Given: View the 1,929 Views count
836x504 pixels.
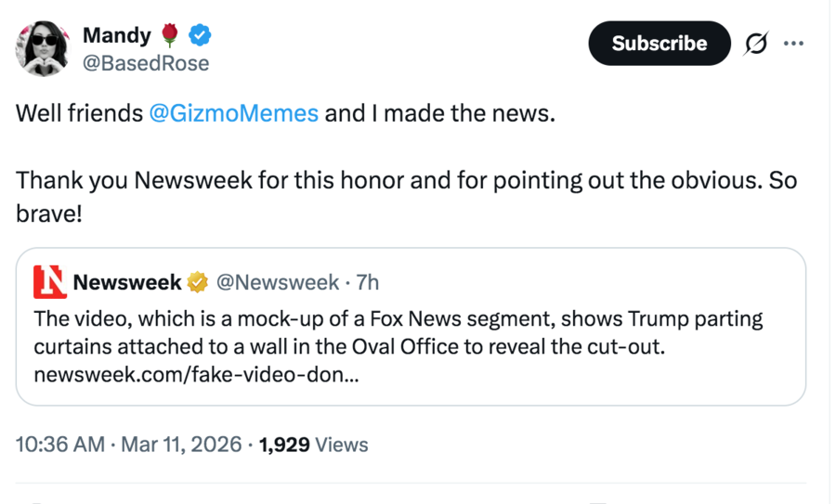Looking at the screenshot, I should click(314, 445).
